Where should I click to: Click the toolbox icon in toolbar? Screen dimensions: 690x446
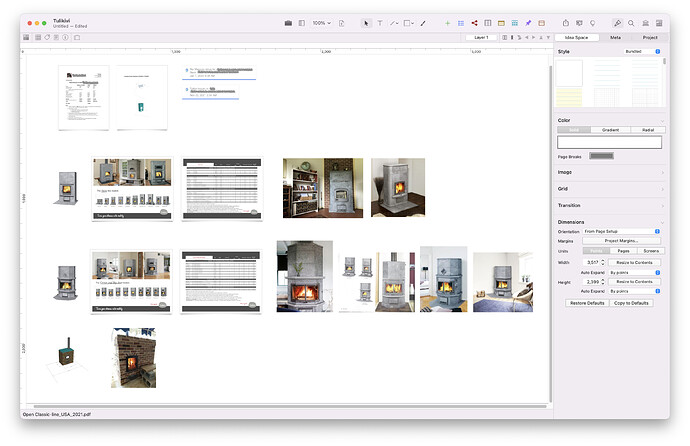(288, 22)
